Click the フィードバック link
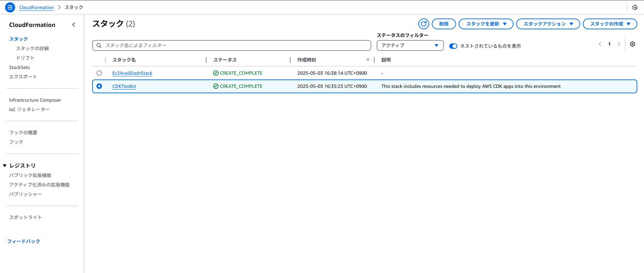The image size is (644, 273). (24, 241)
